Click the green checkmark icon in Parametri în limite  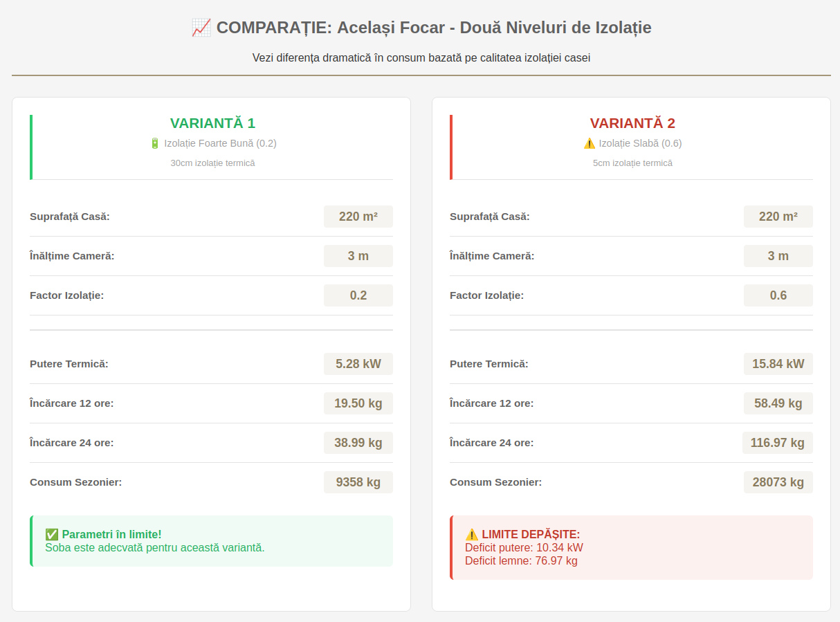[52, 534]
